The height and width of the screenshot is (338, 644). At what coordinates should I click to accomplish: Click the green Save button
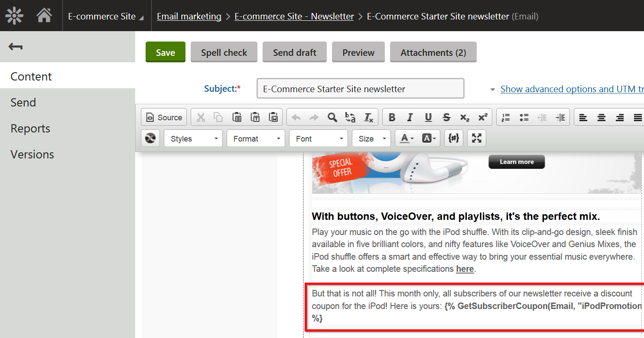166,52
